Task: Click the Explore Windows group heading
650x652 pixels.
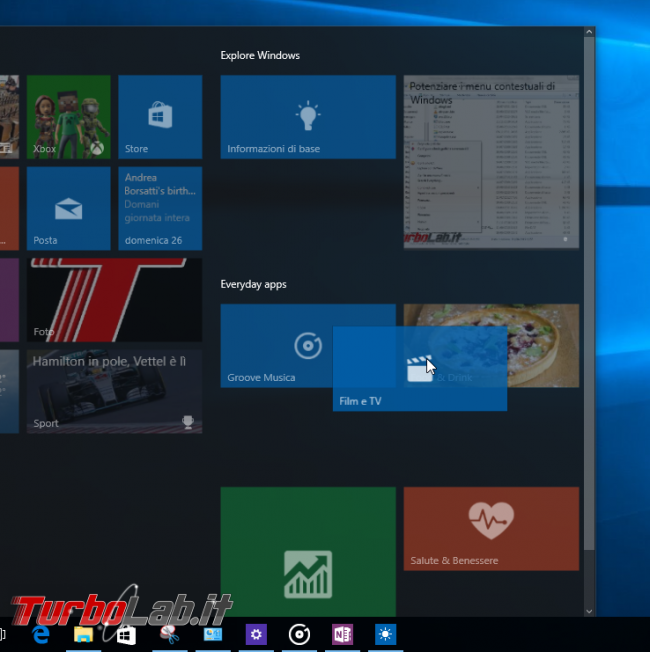Action: 260,55
